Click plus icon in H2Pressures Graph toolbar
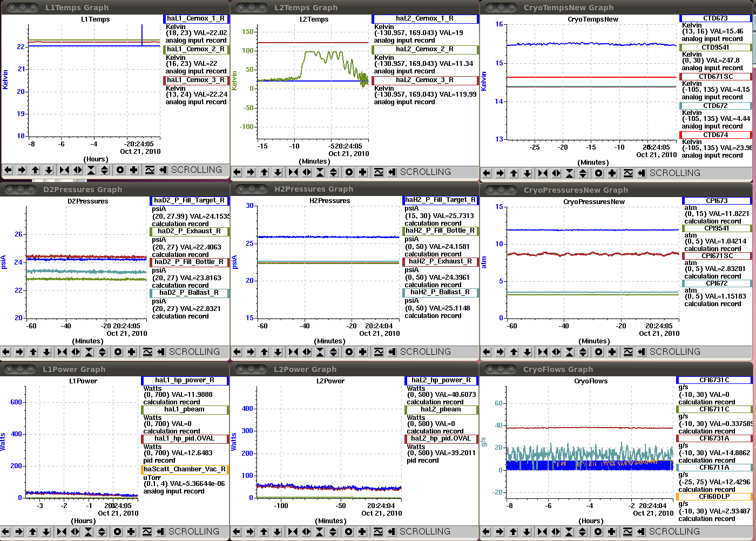 click(363, 352)
